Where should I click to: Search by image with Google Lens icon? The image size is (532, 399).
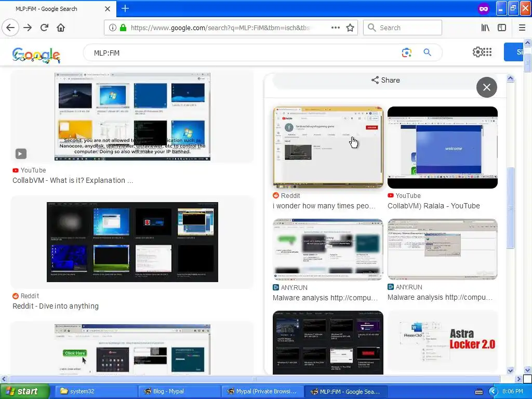pos(406,52)
